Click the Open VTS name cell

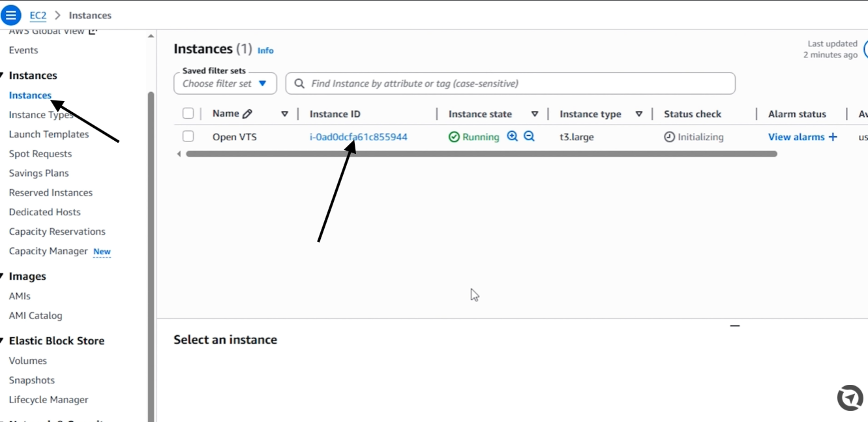point(234,137)
